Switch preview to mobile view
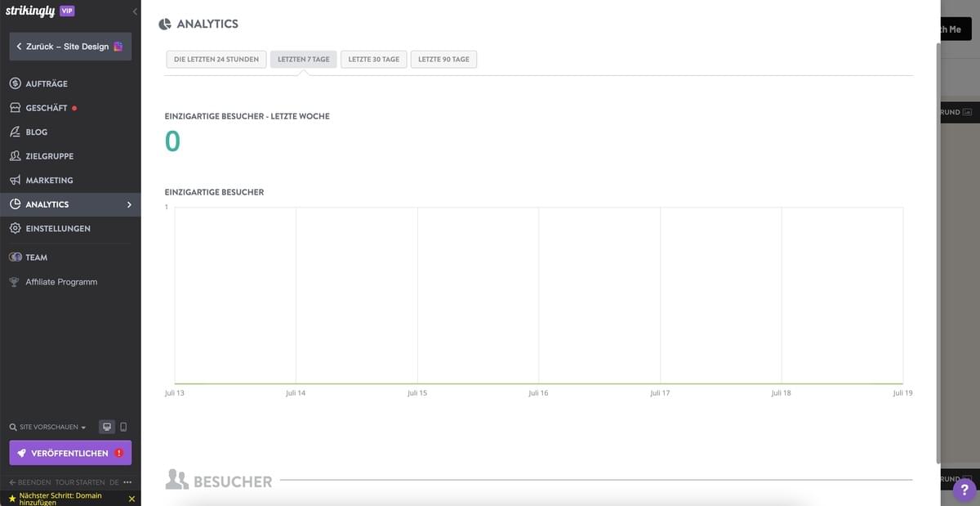The width and height of the screenshot is (980, 506). click(123, 427)
